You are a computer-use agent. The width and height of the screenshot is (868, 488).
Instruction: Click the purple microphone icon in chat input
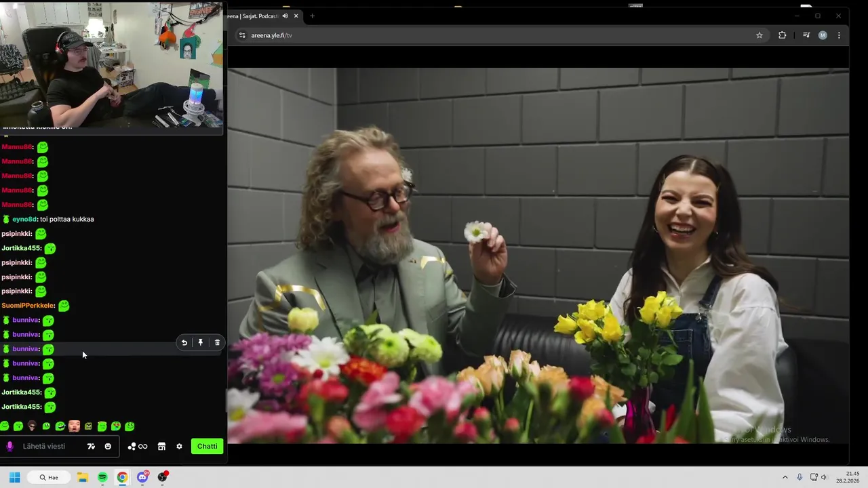[9, 446]
